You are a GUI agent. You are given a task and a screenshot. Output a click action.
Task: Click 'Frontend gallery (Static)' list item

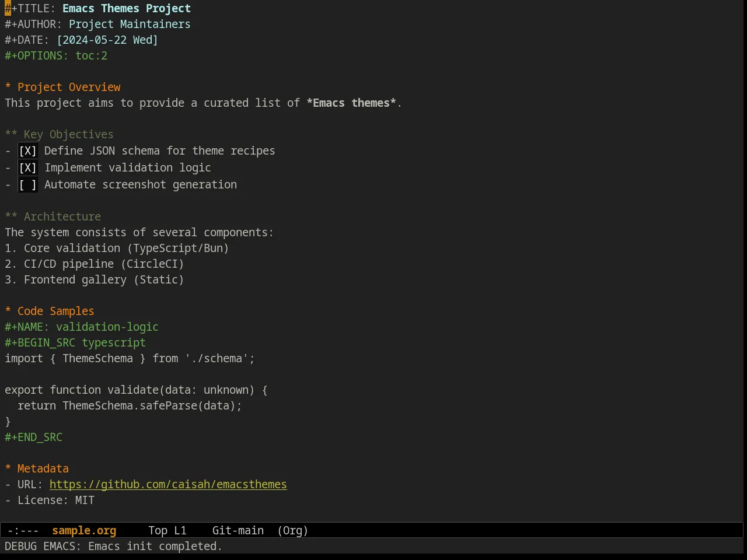pyautogui.click(x=95, y=279)
